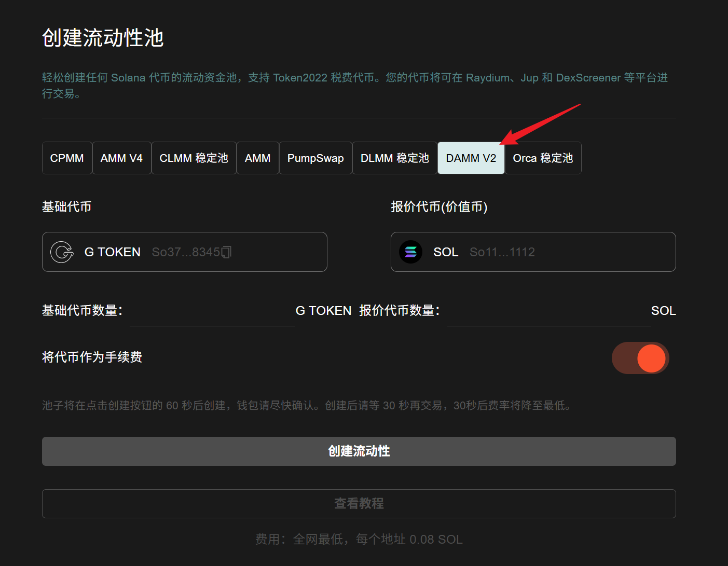
Task: Toggle the 将代币作为手续费 switch
Action: [x=640, y=358]
